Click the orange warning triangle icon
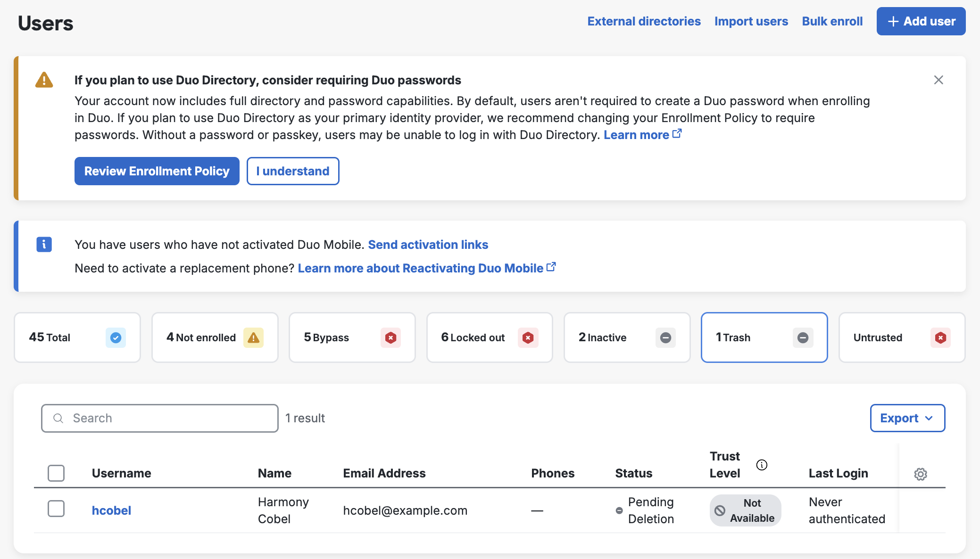Screen dimensions: 980x559 pos(44,80)
